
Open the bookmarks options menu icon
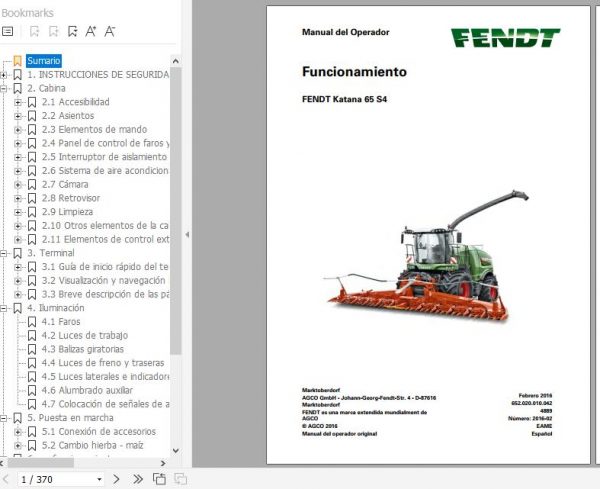tap(7, 31)
